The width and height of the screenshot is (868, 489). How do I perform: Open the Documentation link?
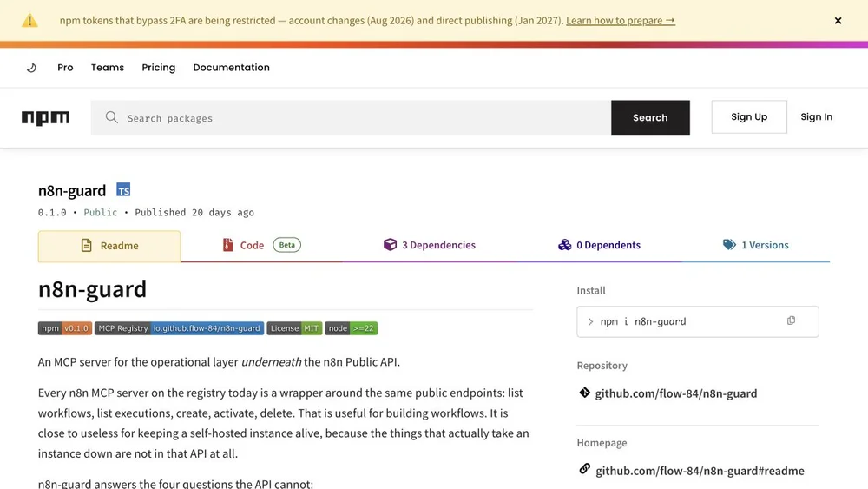pos(232,68)
